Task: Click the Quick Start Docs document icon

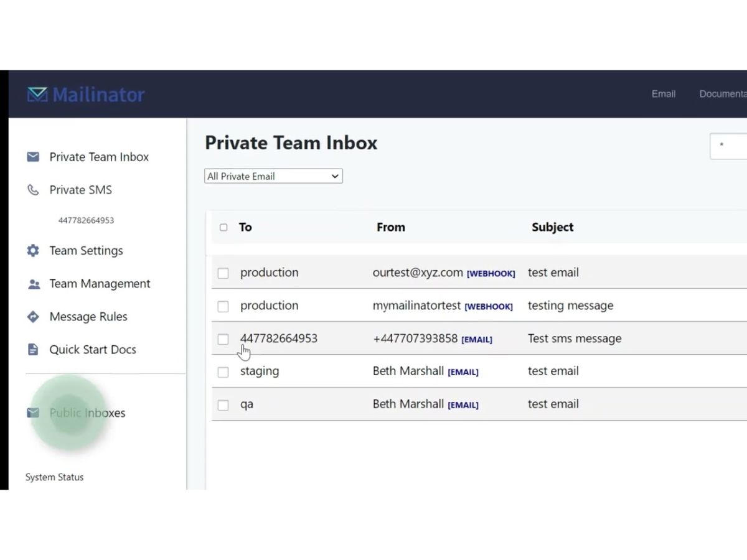Action: tap(33, 350)
